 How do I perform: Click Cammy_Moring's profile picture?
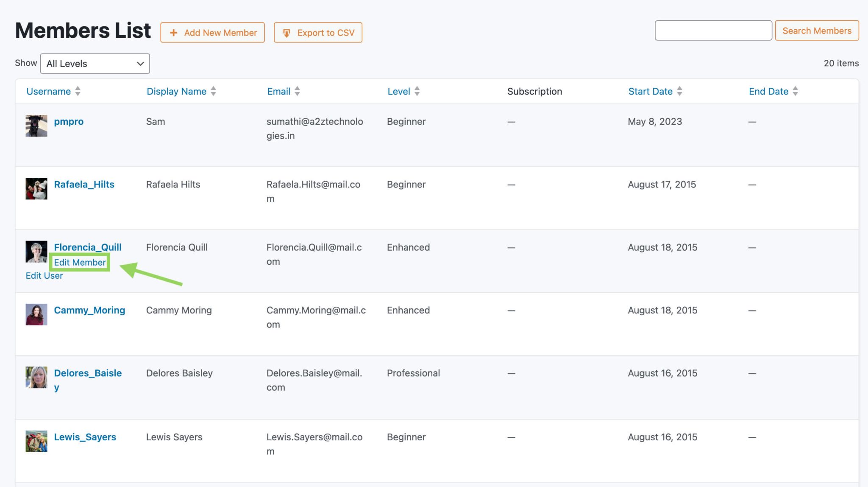(x=36, y=314)
